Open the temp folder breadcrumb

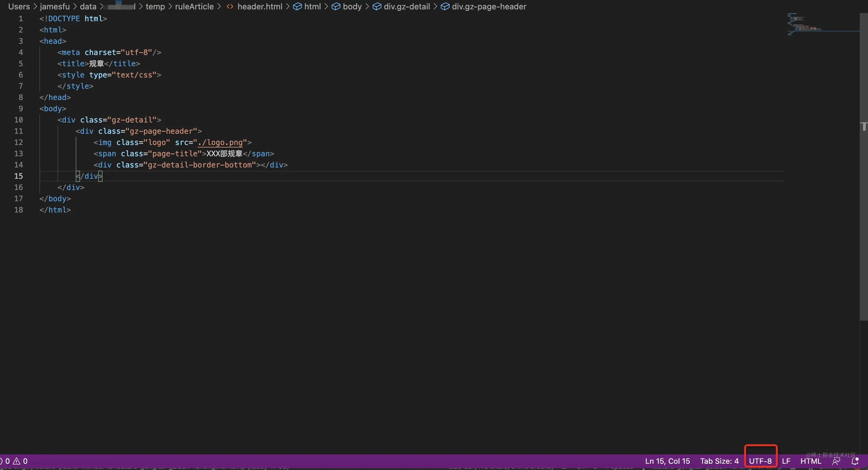tap(155, 6)
